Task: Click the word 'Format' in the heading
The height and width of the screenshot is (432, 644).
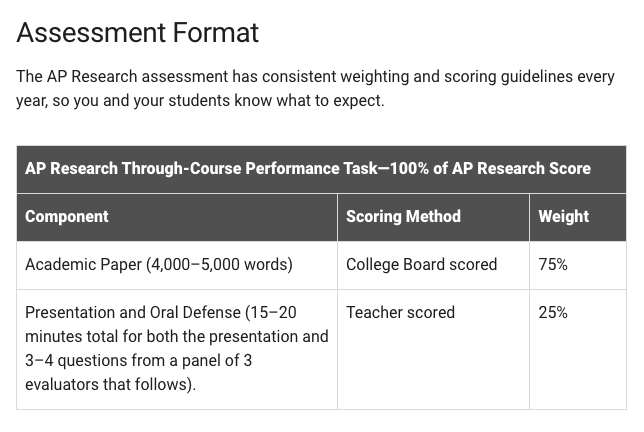Action: pos(216,32)
